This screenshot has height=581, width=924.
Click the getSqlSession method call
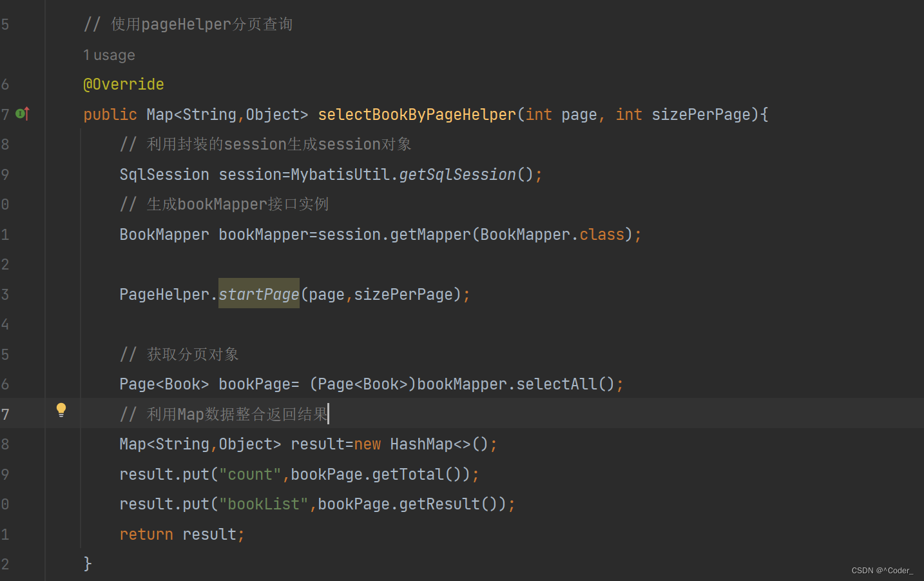coord(457,174)
